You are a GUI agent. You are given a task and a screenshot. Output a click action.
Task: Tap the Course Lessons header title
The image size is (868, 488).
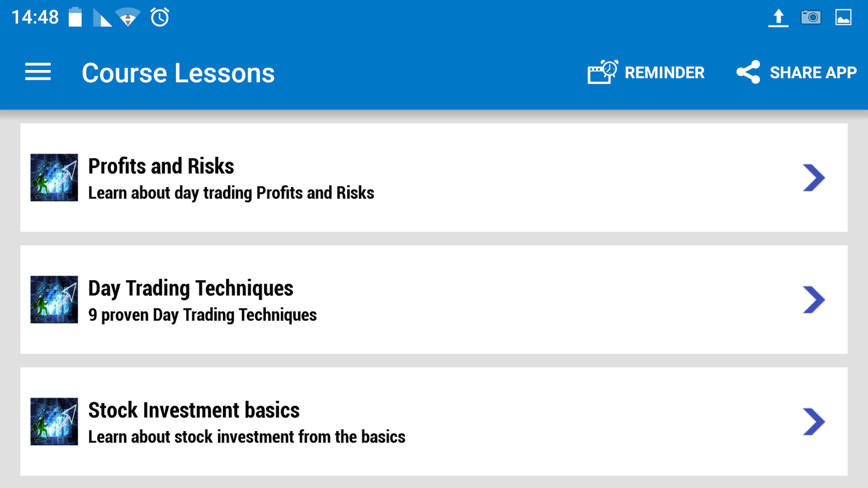178,73
